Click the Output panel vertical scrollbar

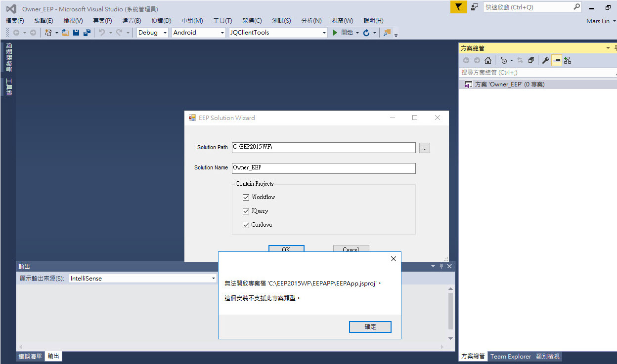pyautogui.click(x=450, y=311)
